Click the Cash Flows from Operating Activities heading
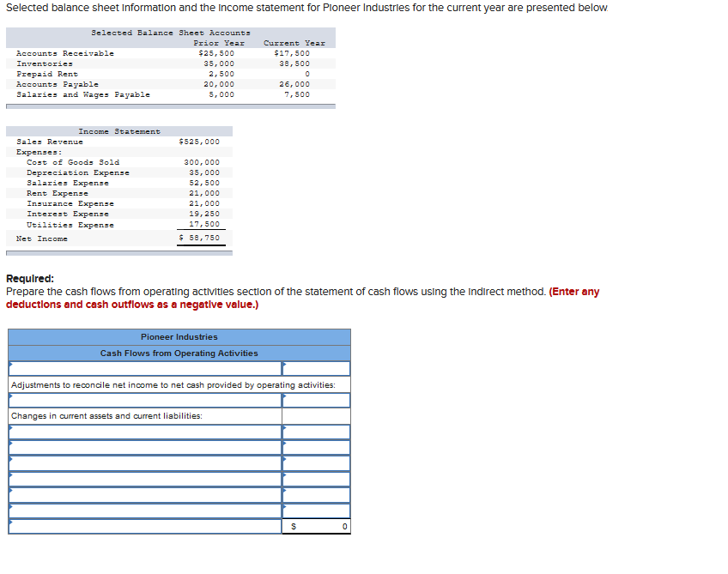Image resolution: width=728 pixels, height=574 pixels. tap(179, 353)
